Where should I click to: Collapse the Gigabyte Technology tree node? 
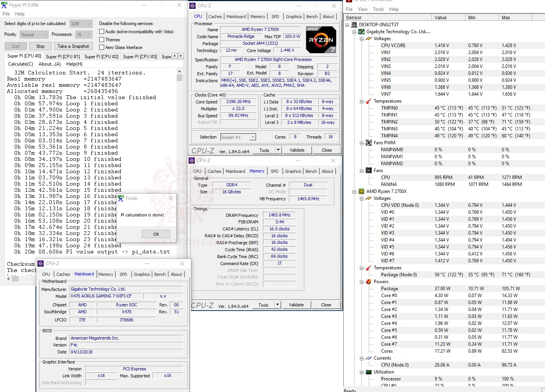(x=354, y=32)
